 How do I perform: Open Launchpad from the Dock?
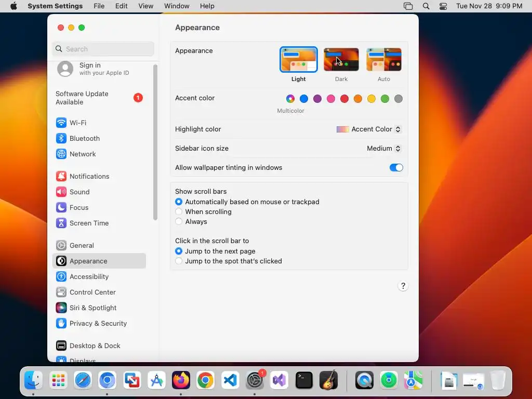click(x=58, y=380)
